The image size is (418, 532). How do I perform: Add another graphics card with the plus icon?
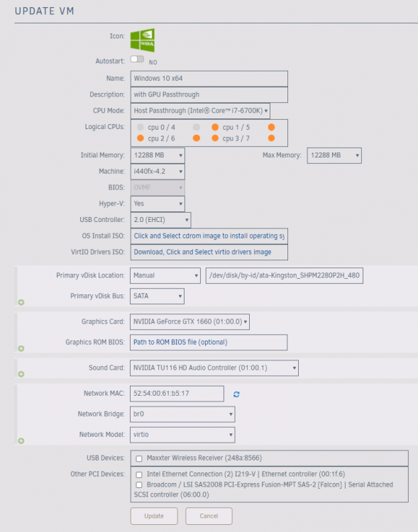click(x=21, y=348)
